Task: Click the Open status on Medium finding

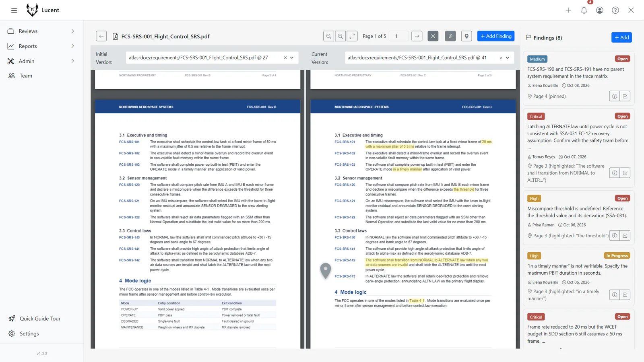Action: pyautogui.click(x=623, y=59)
